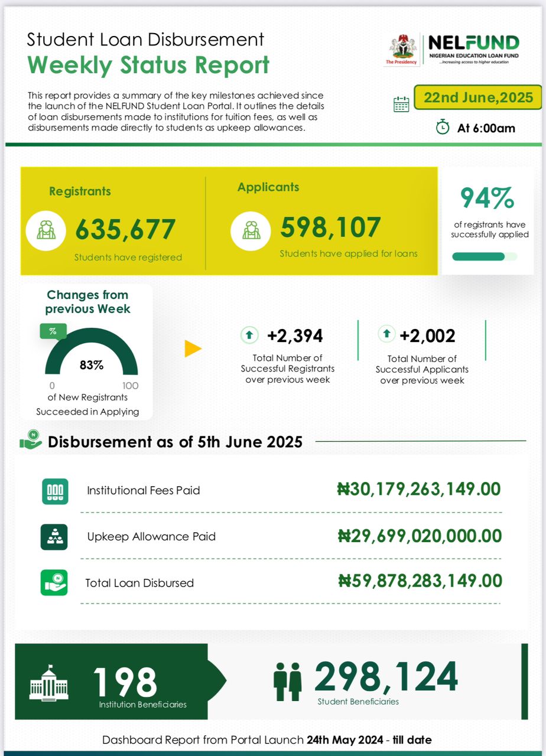Image resolution: width=546 pixels, height=756 pixels.
Task: Click the institution building icon
Action: pyautogui.click(x=49, y=682)
